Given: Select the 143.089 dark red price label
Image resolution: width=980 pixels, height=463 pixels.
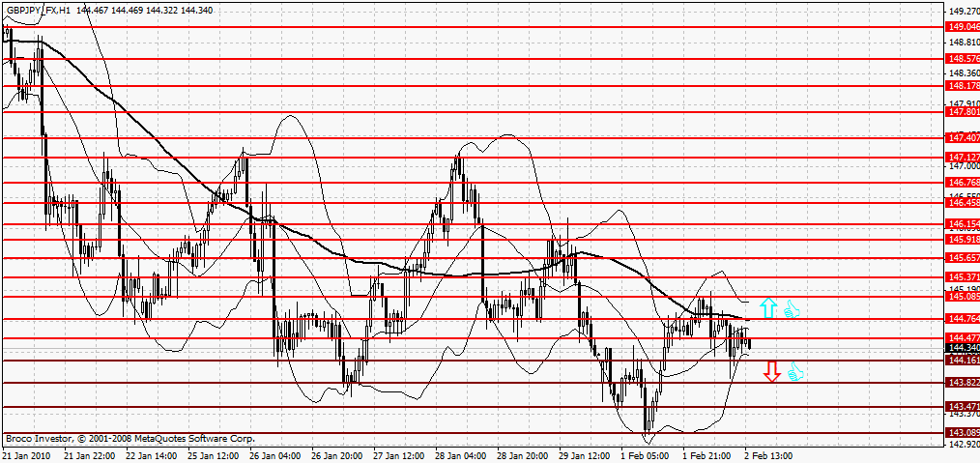Looking at the screenshot, I should [x=964, y=432].
